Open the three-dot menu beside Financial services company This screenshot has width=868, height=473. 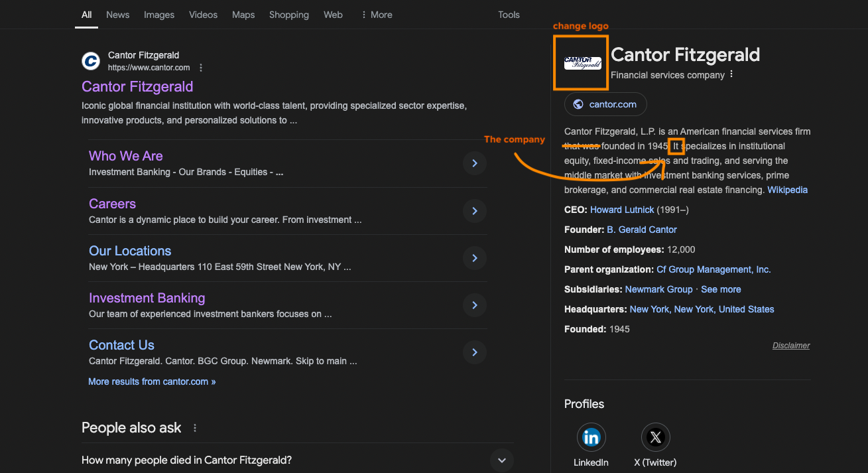[731, 74]
